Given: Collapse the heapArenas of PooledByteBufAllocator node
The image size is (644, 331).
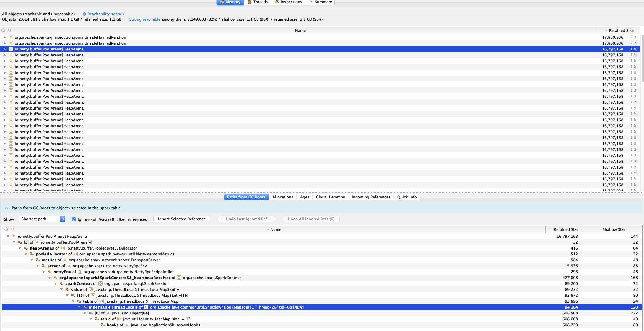Looking at the screenshot, I should tap(20, 248).
